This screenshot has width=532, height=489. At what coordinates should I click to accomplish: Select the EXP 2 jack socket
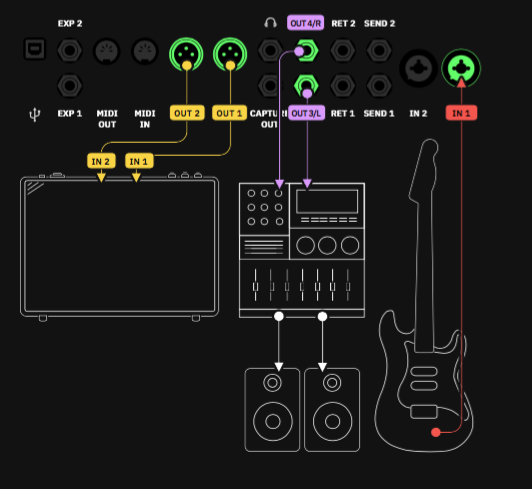tap(70, 51)
